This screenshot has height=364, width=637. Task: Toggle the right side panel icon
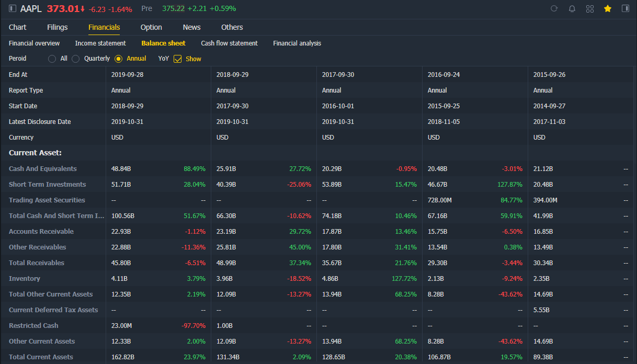coord(625,8)
